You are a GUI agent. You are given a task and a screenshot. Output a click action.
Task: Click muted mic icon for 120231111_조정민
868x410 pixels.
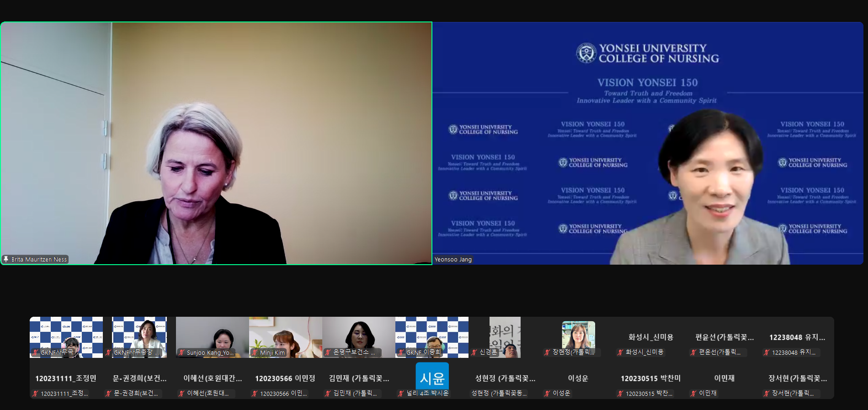click(x=35, y=394)
